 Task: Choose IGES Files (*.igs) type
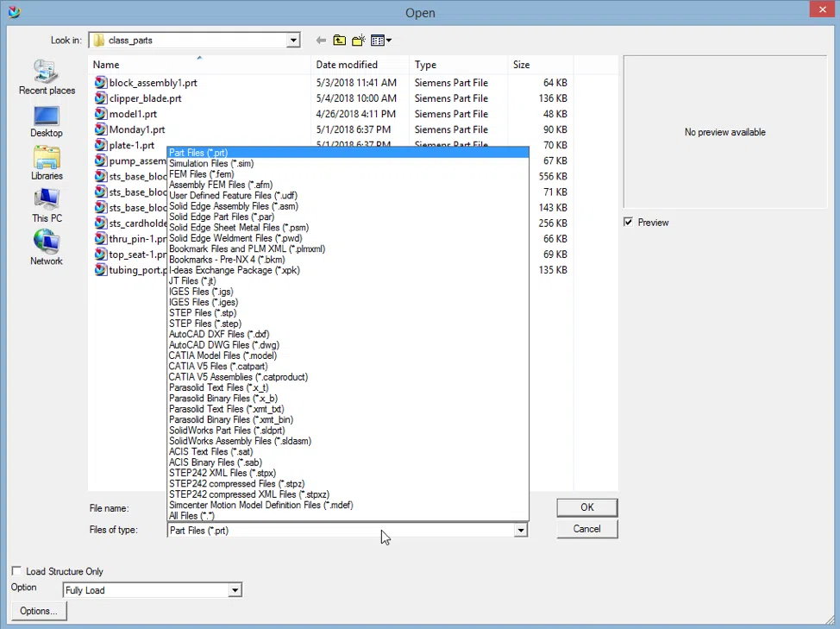348,292
